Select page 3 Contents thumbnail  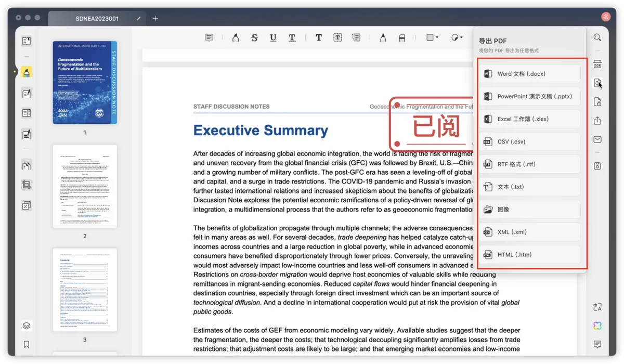[85, 290]
